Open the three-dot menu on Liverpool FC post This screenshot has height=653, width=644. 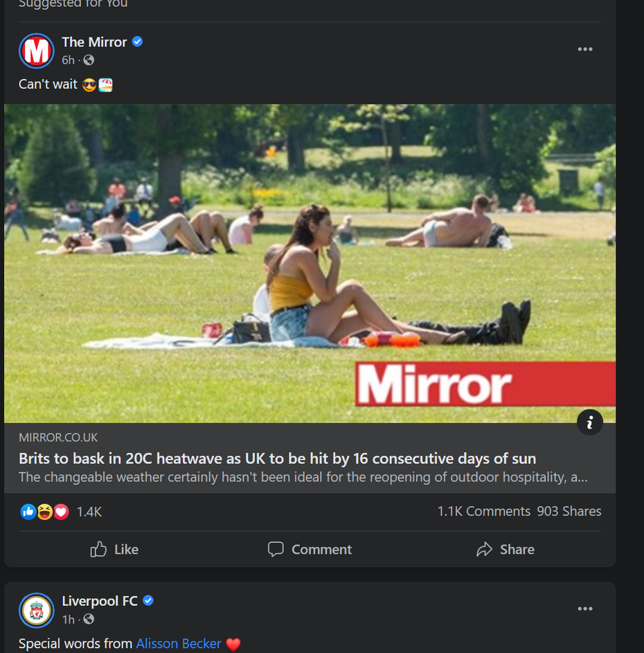[585, 609]
